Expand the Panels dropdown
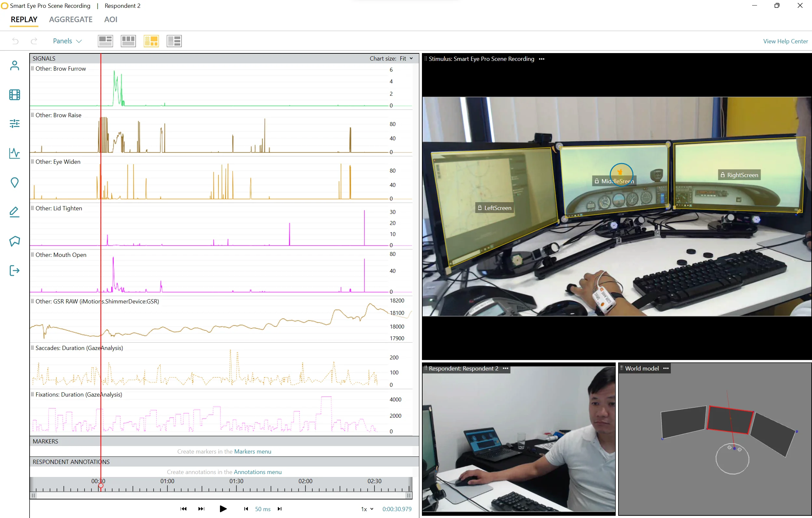The image size is (812, 518). 67,41
